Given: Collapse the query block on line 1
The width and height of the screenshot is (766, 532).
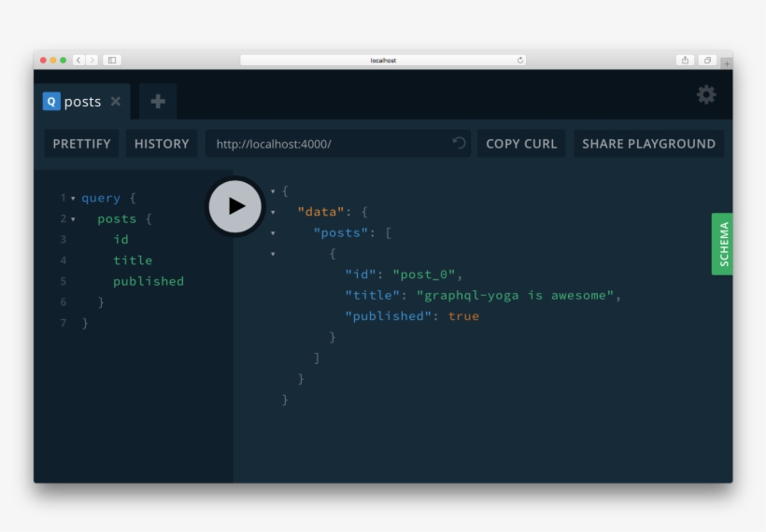Looking at the screenshot, I should [x=73, y=198].
